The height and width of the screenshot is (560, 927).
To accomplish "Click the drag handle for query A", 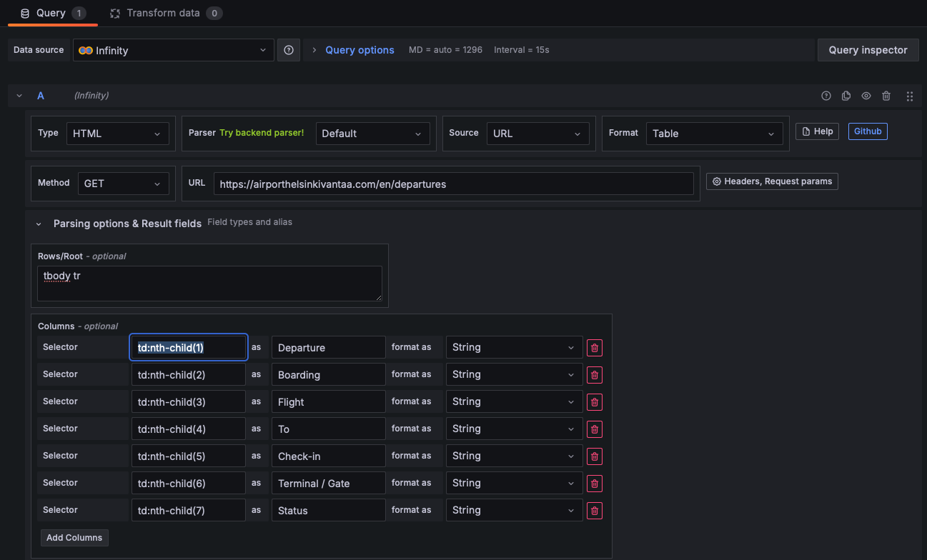I will tap(910, 96).
